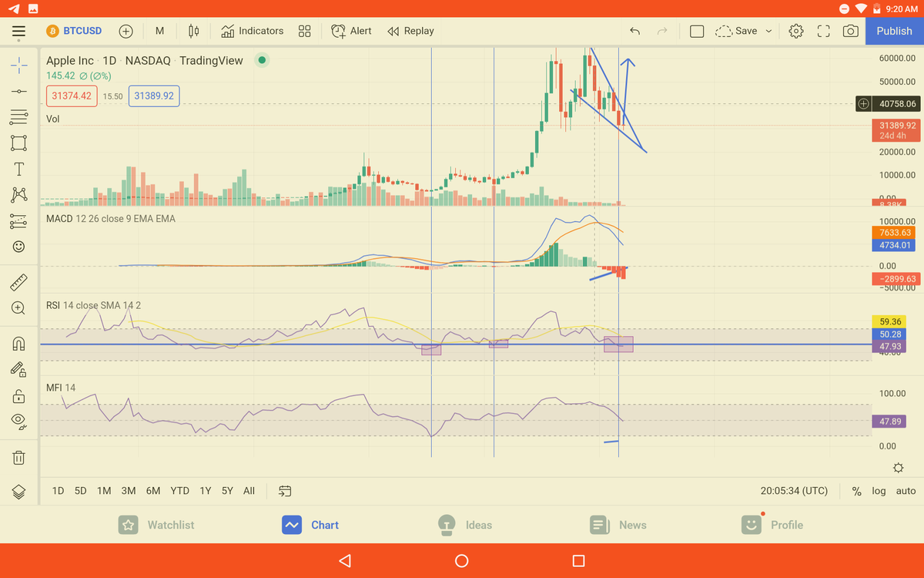Toggle log scale
The height and width of the screenshot is (578, 924).
point(879,491)
